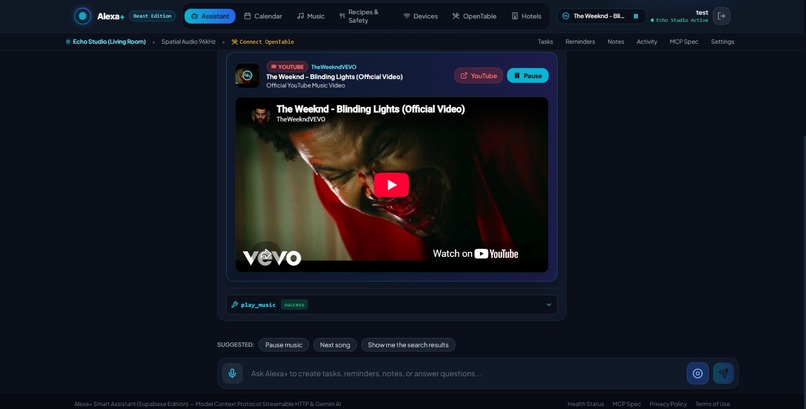Viewport: 806px width, 409px height.
Task: Click the red YOUTUBE source badge
Action: point(287,67)
